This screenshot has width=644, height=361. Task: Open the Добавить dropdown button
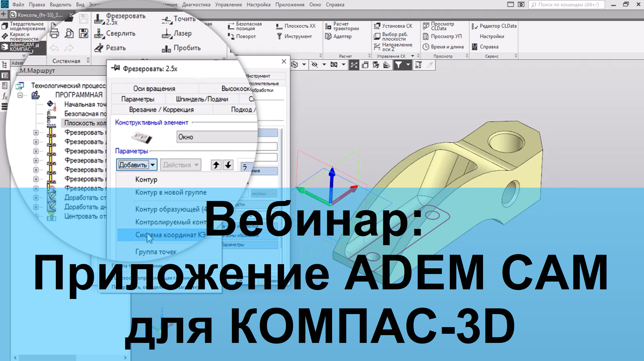(137, 165)
